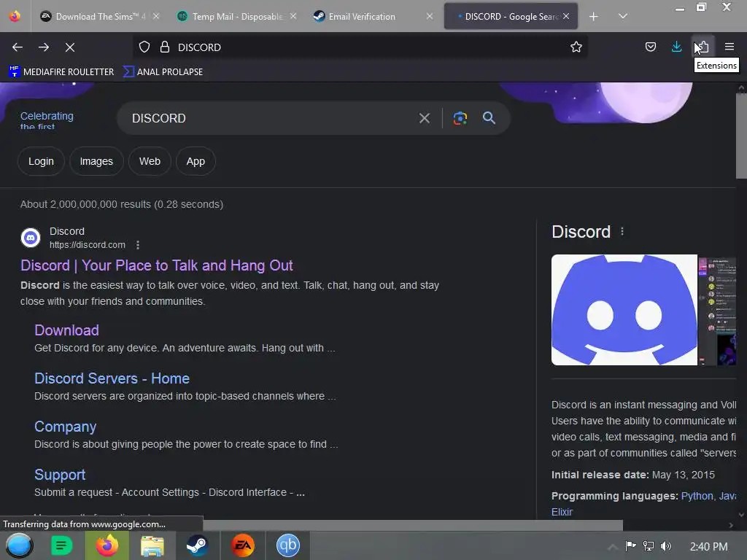Filter results by App chip
Screen dimensions: 747x560
(196, 161)
